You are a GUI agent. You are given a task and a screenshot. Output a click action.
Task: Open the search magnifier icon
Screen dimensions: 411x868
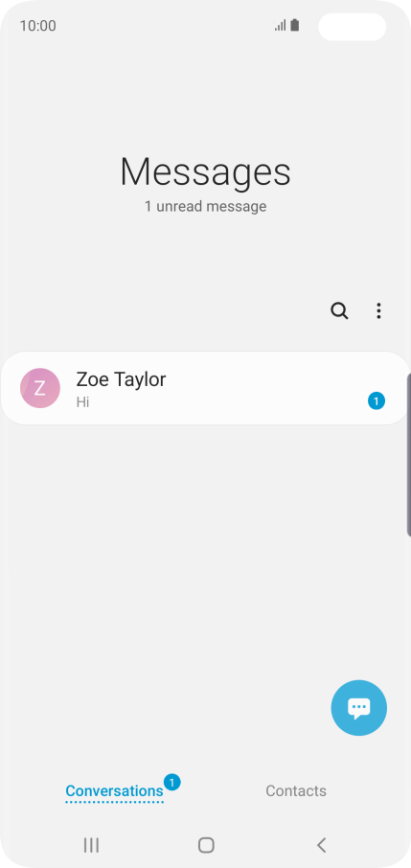coord(339,311)
